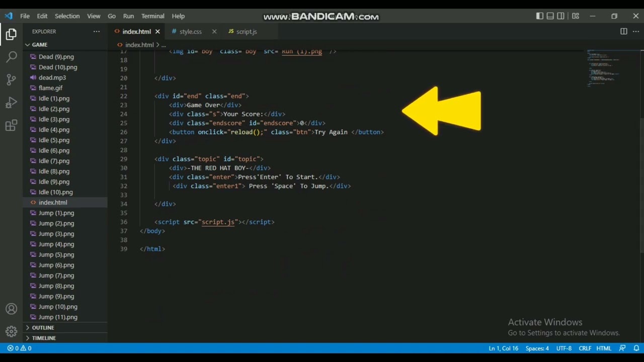644x362 pixels.
Task: Open the File menu
Action: click(x=25, y=16)
